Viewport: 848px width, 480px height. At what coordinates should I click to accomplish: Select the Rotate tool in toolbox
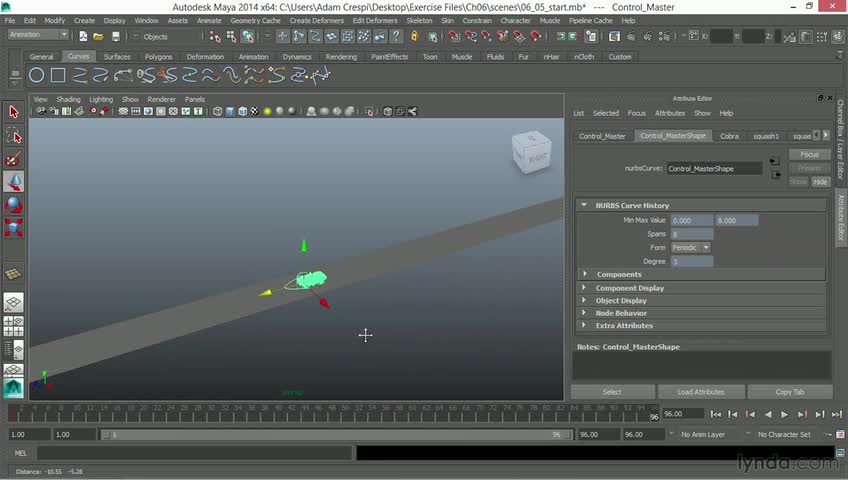coord(13,204)
